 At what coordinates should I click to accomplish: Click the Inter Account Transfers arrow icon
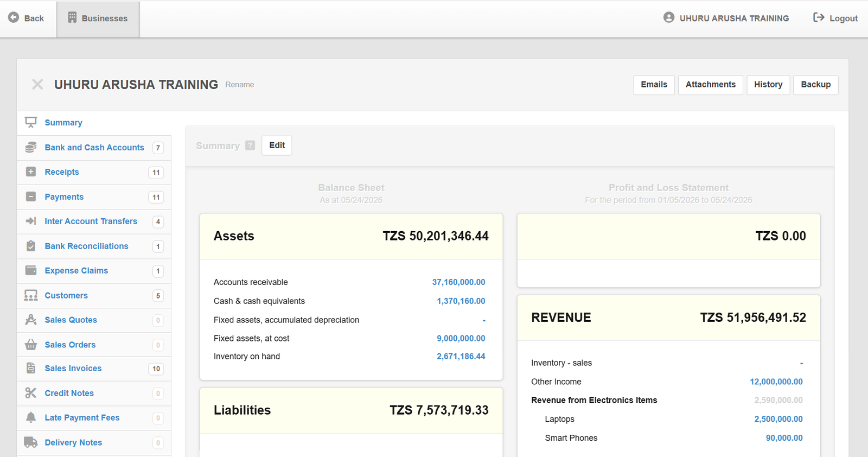[x=31, y=221]
